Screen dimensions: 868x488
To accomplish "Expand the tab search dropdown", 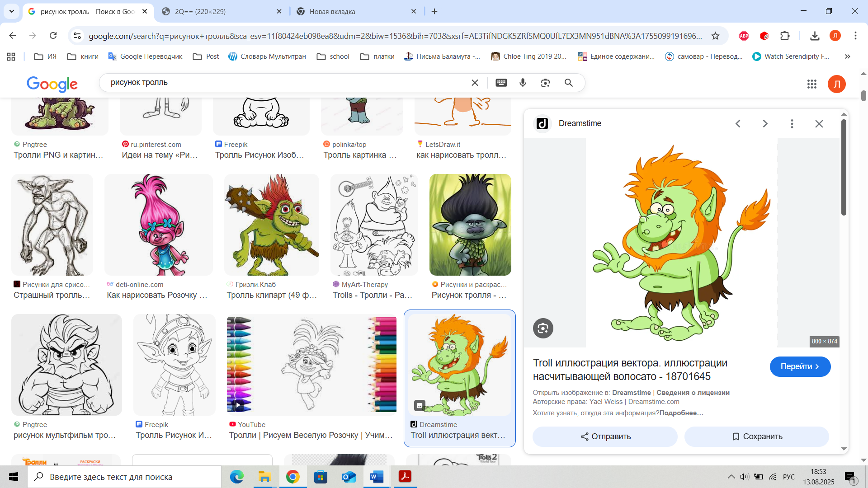I will pos(12,11).
